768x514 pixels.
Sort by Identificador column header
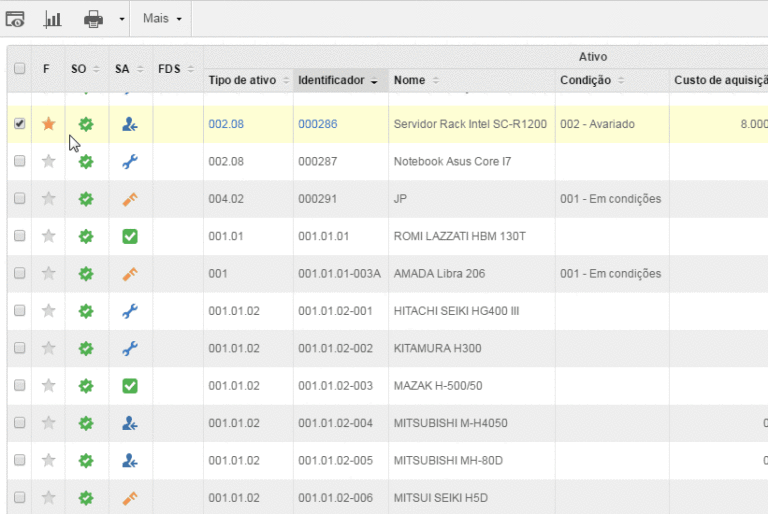(331, 80)
